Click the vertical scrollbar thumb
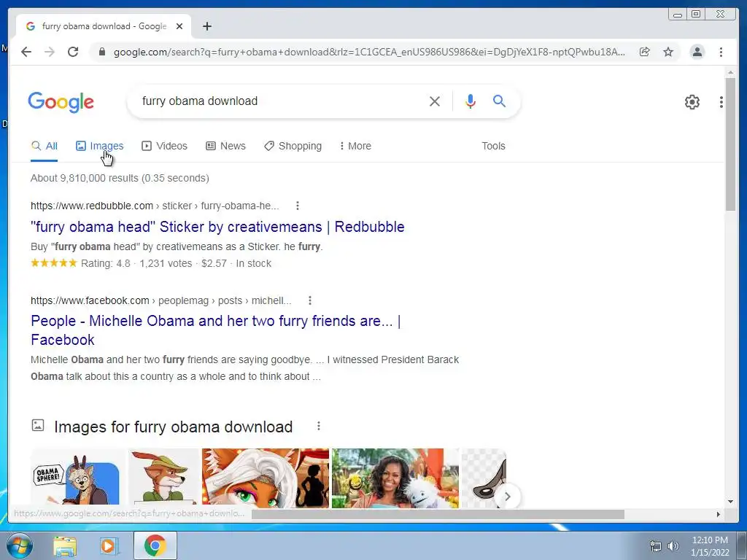The height and width of the screenshot is (560, 747). click(730, 144)
